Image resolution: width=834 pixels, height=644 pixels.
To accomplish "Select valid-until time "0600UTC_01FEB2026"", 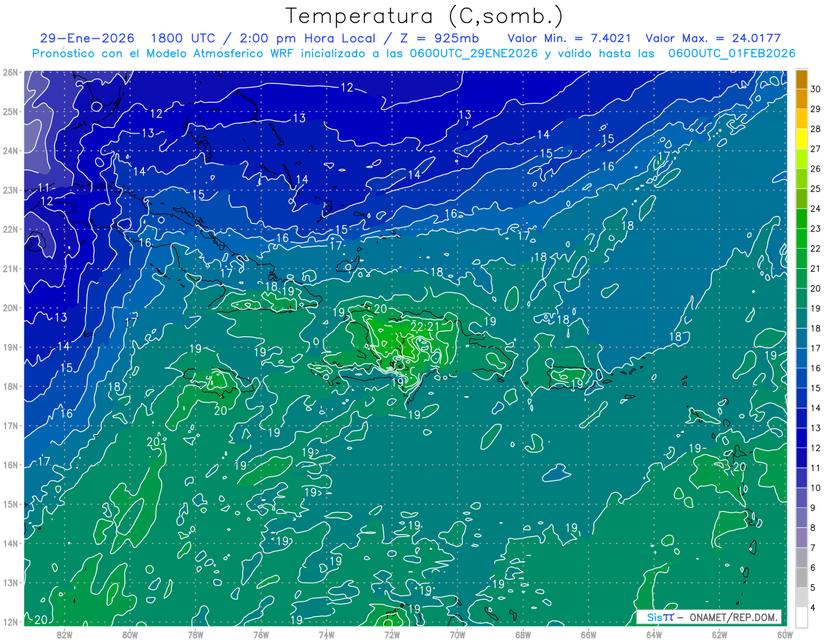I will click(x=732, y=53).
